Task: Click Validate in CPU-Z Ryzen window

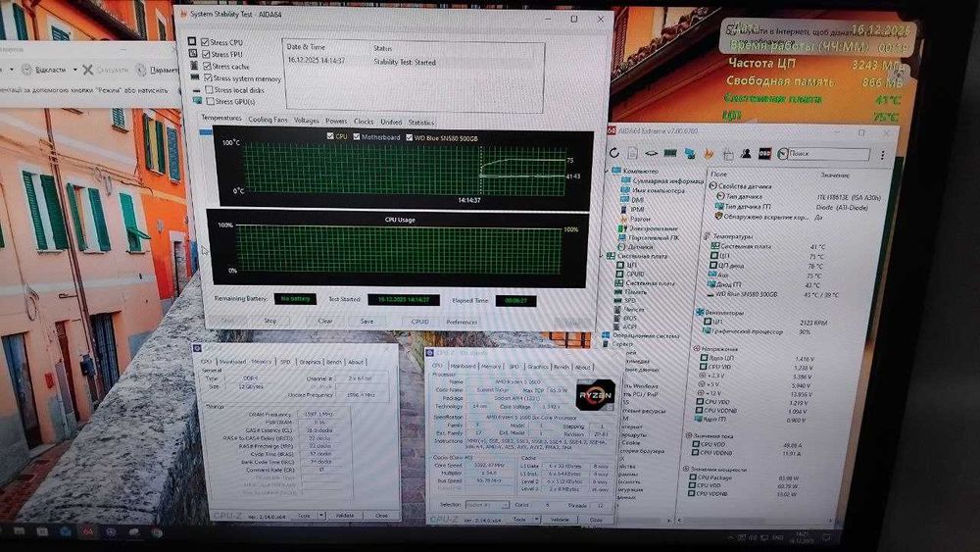Action: [560, 520]
